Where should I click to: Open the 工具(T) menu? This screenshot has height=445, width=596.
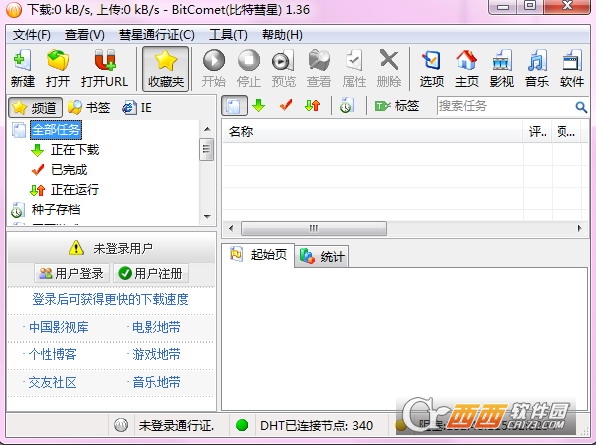228,35
